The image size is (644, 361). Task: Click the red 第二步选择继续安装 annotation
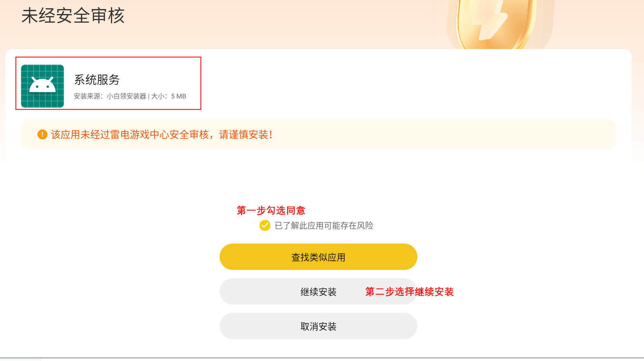pos(409,292)
